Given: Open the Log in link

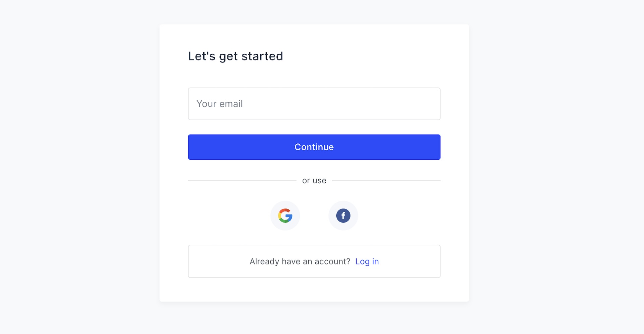Looking at the screenshot, I should pos(367,261).
